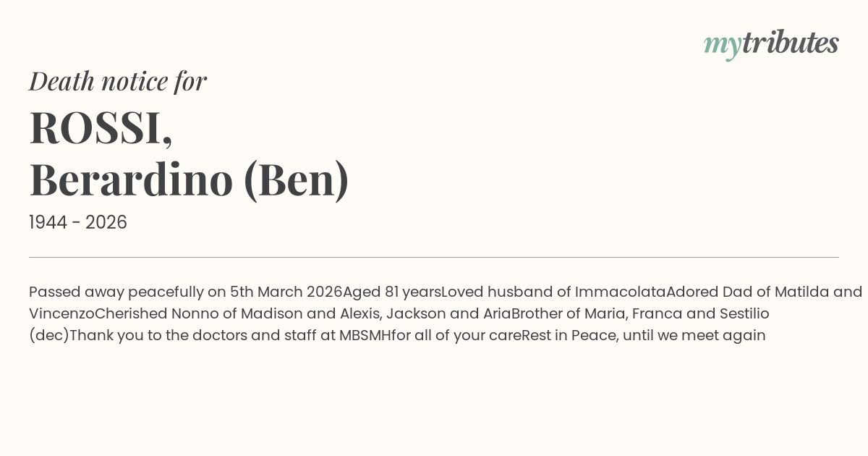Screen dimensions: 868x456
Task: Click the date 5th March 2026
Action: pos(286,292)
